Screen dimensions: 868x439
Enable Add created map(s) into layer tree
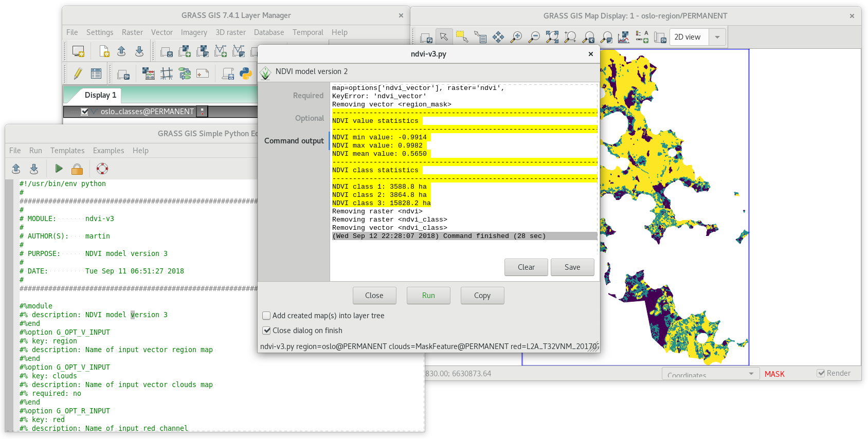click(266, 316)
